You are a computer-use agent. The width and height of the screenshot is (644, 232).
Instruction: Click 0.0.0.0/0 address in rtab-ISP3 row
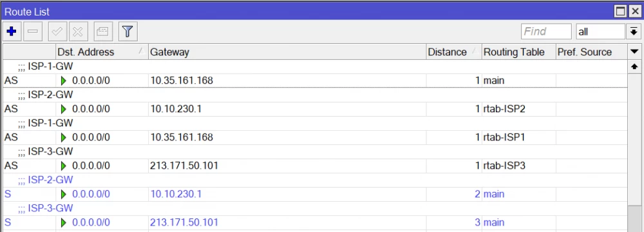pyautogui.click(x=91, y=166)
